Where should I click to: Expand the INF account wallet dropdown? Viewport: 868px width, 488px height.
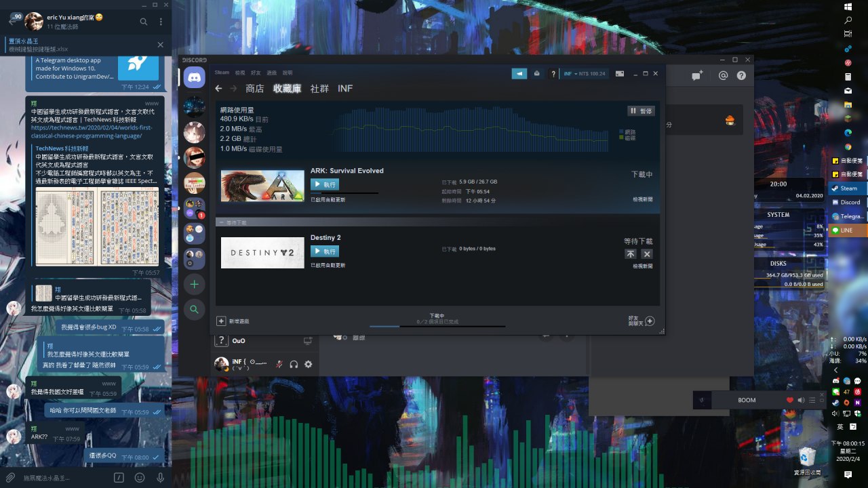[x=585, y=73]
